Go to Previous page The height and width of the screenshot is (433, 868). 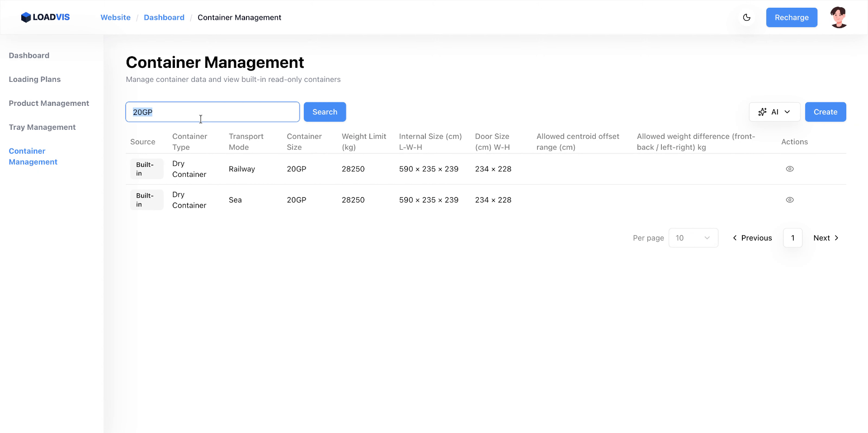point(752,238)
